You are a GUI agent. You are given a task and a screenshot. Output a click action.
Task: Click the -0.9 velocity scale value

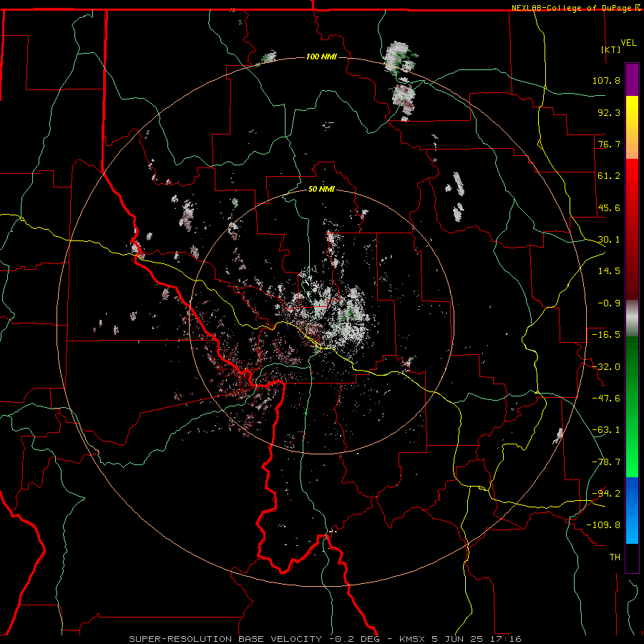tap(609, 303)
